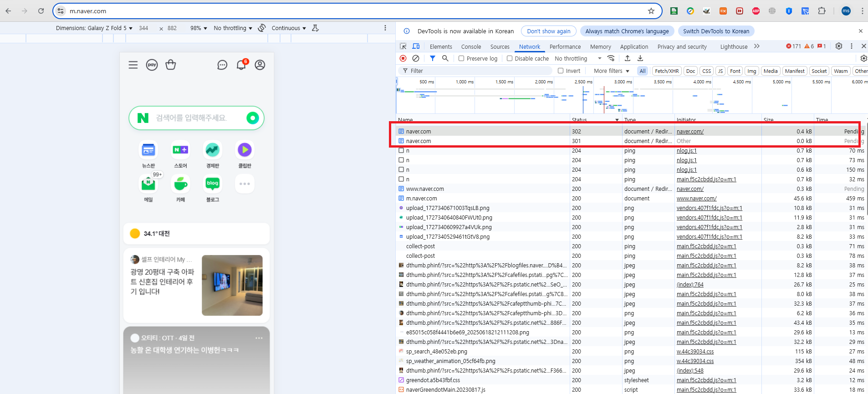Open the www.naver.com/ initiator link

coord(696,198)
